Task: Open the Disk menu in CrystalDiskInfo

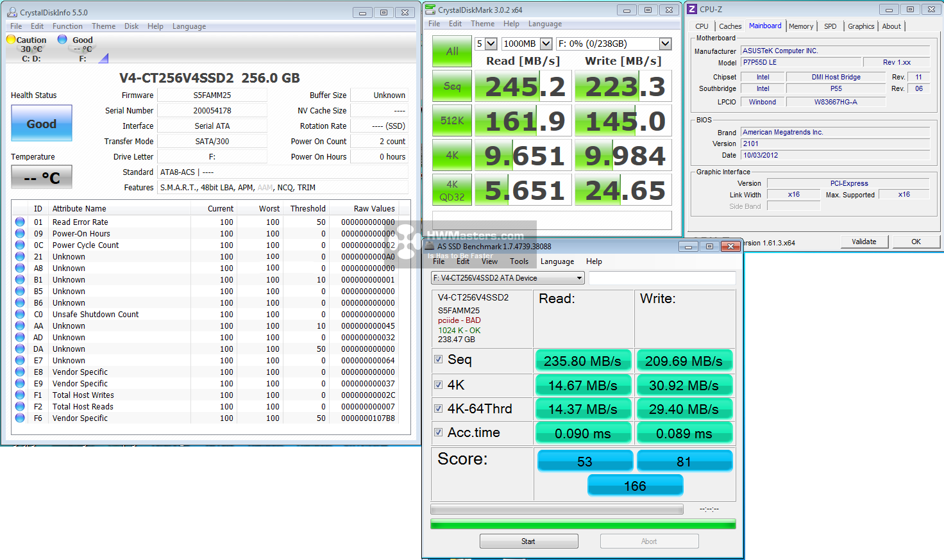Action: 131,26
